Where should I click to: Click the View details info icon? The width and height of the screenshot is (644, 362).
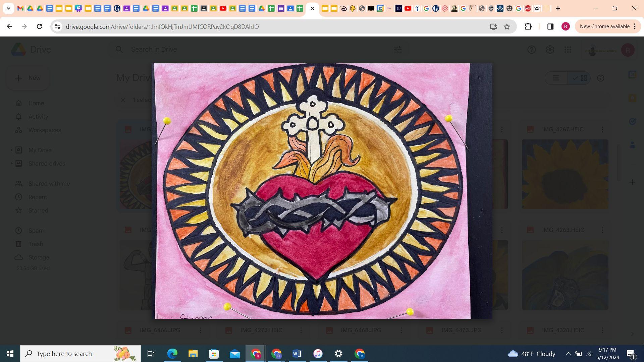tap(600, 78)
